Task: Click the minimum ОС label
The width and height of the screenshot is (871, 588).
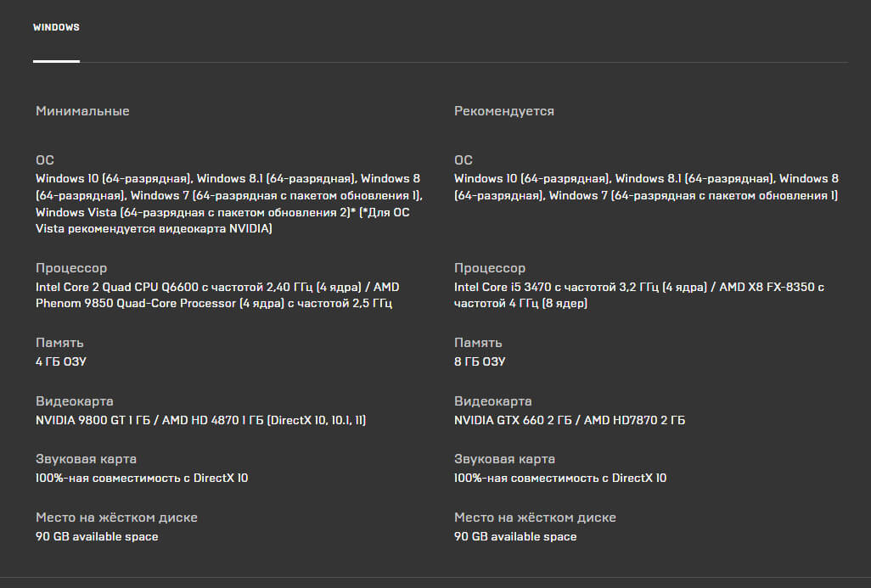Action: pyautogui.click(x=45, y=160)
